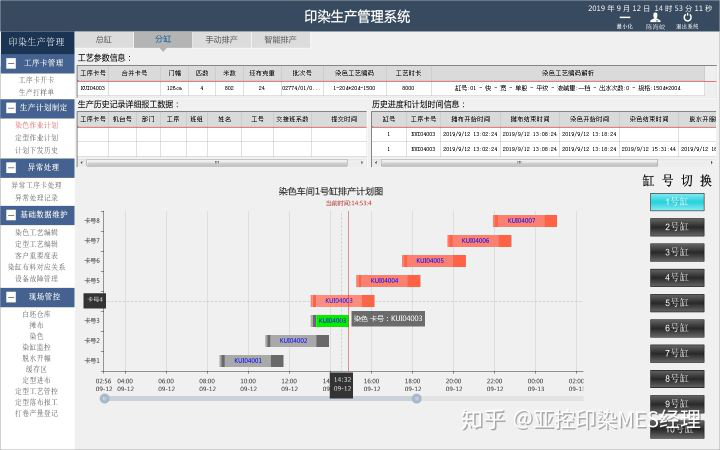Open 摊布 in sidebar
Screen dimensions: 720x450
[36, 325]
